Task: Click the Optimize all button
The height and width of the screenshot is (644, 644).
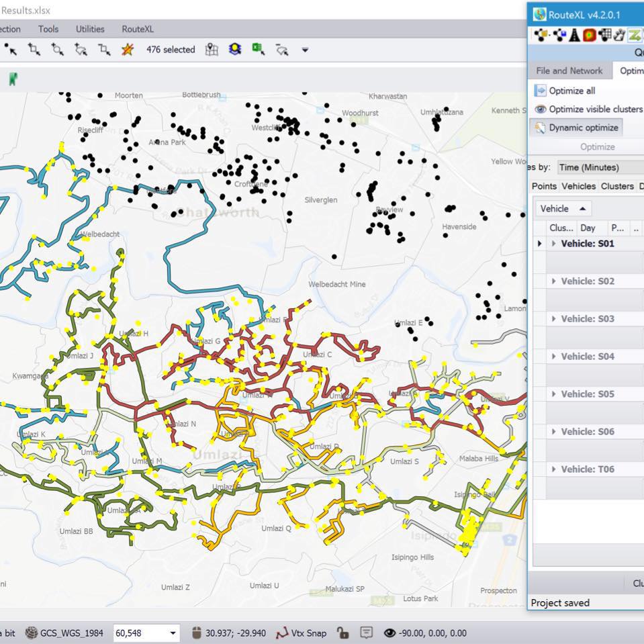Action: pos(565,91)
